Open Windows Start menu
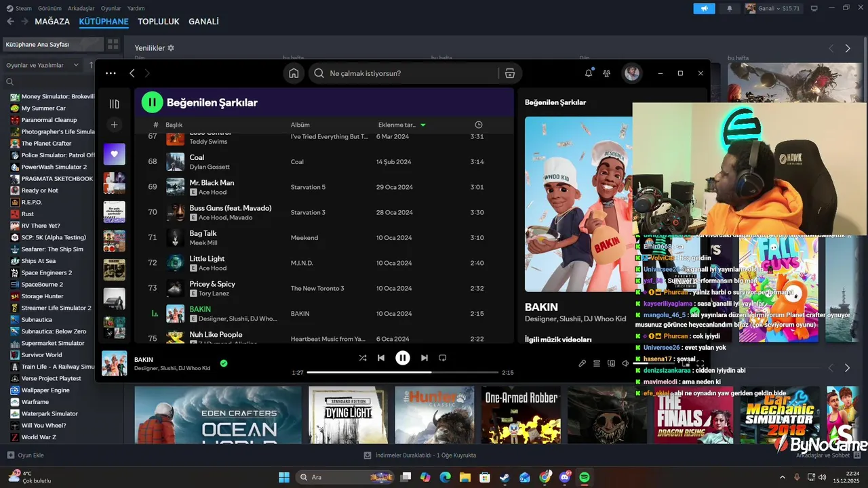This screenshot has height=488, width=868. (284, 477)
